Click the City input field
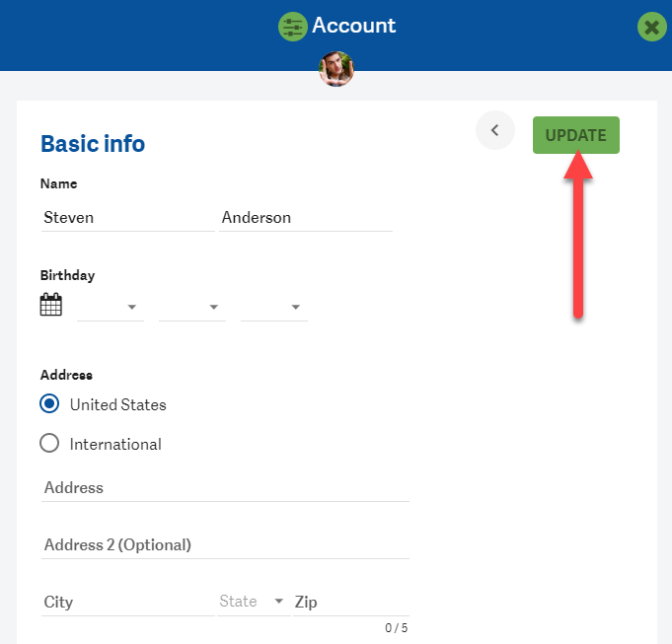Screen dimensions: 672x644 click(x=128, y=602)
